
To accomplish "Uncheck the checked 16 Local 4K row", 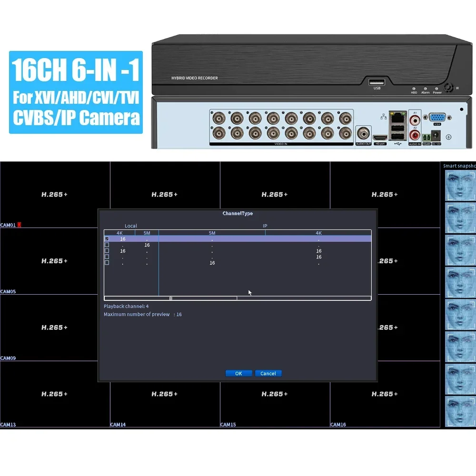I will [x=107, y=239].
